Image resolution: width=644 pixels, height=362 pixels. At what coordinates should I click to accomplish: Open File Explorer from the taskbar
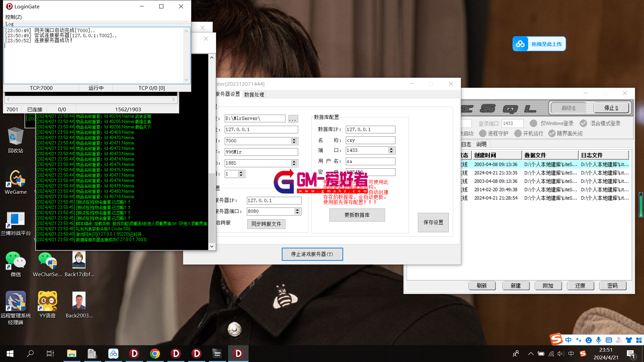(71, 353)
